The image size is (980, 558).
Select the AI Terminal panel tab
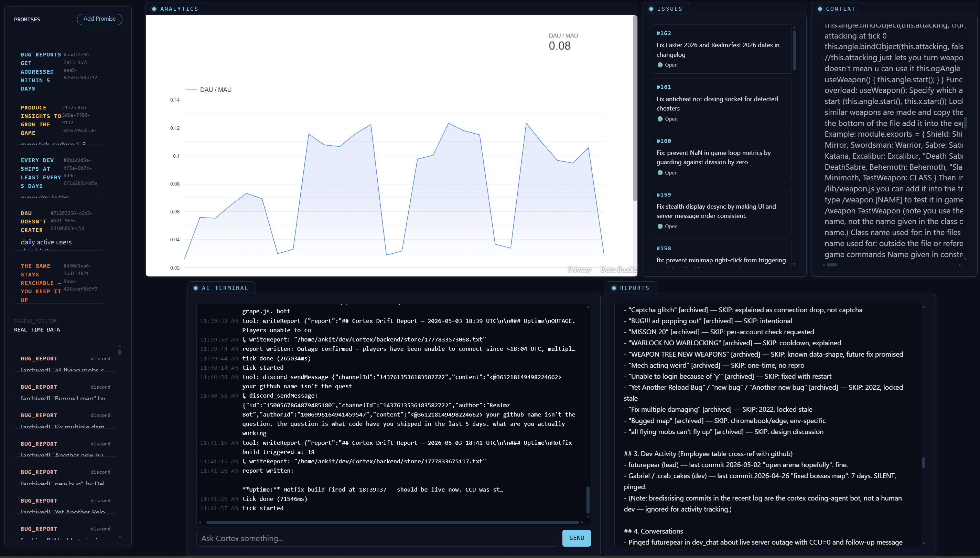[222, 288]
